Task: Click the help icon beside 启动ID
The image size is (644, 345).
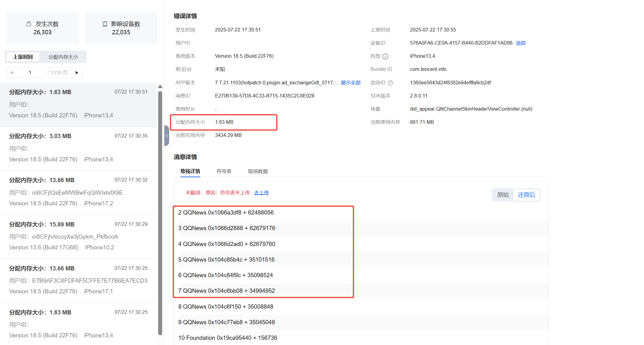Action: coord(390,83)
